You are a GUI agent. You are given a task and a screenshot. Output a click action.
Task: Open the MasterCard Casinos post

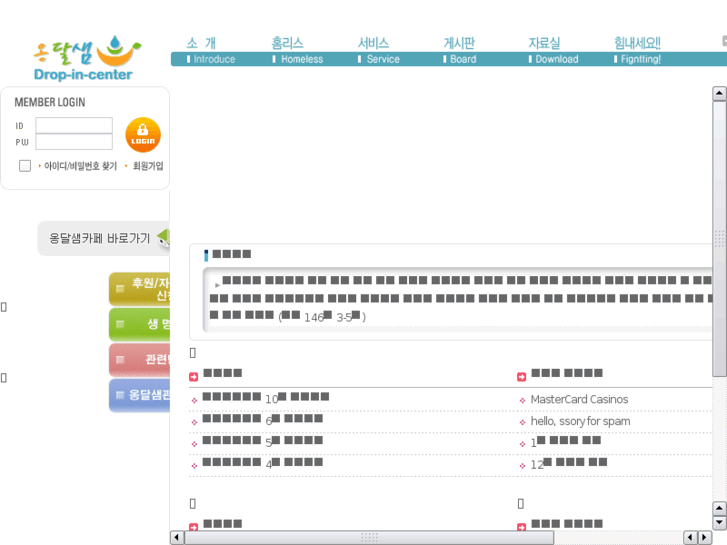579,399
